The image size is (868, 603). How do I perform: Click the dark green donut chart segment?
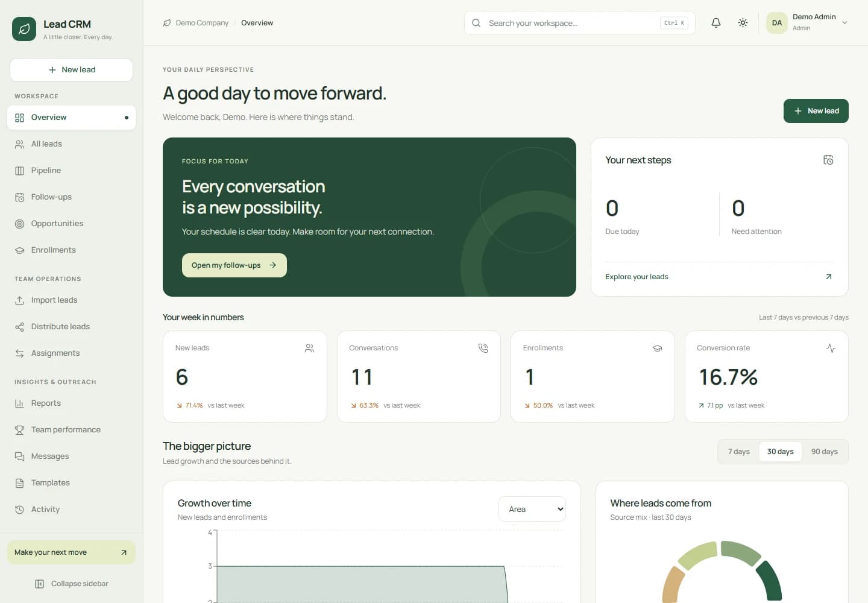[x=771, y=581]
